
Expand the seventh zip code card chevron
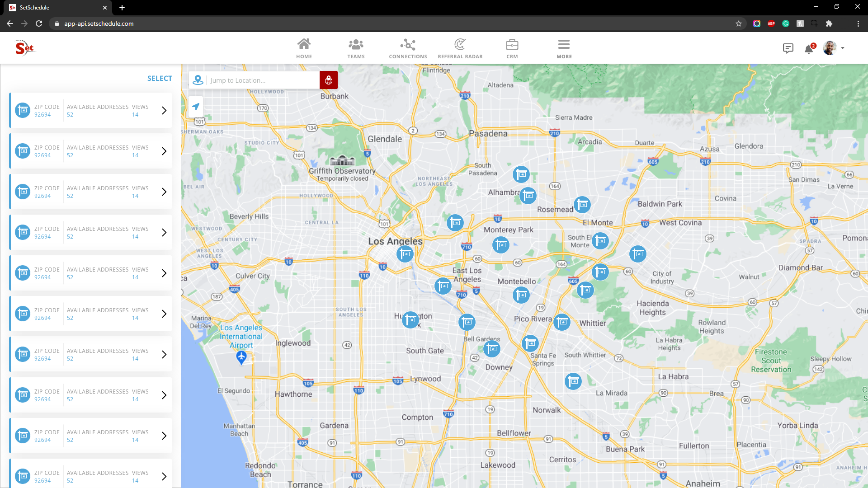[164, 354]
